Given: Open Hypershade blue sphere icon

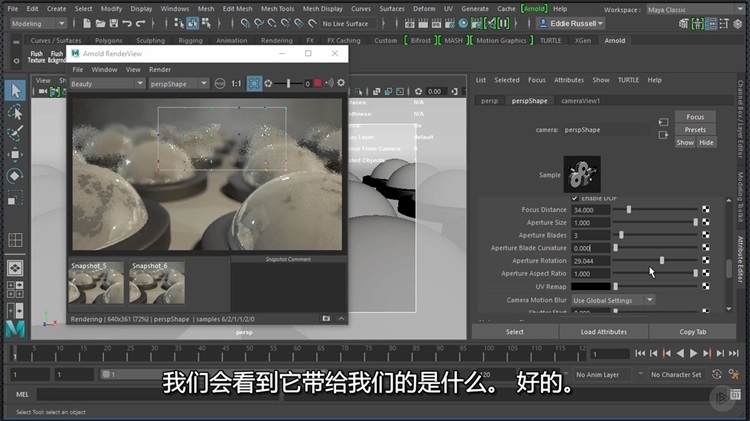Looking at the screenshot, I should pyautogui.click(x=463, y=23).
